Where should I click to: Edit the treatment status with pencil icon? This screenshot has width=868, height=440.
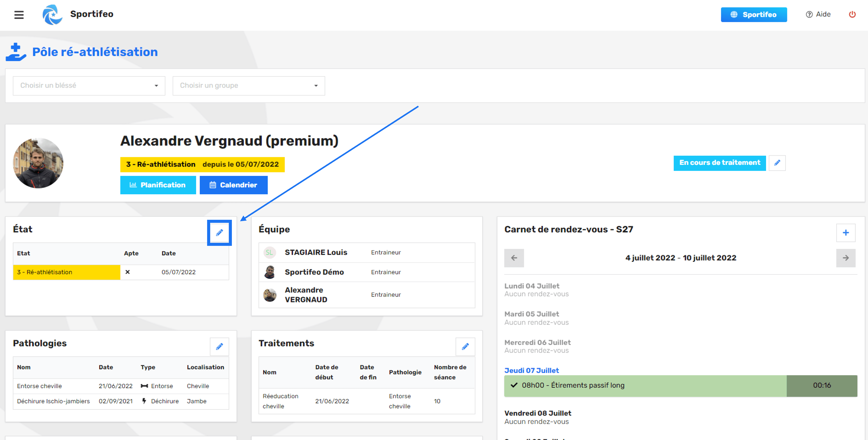(777, 163)
